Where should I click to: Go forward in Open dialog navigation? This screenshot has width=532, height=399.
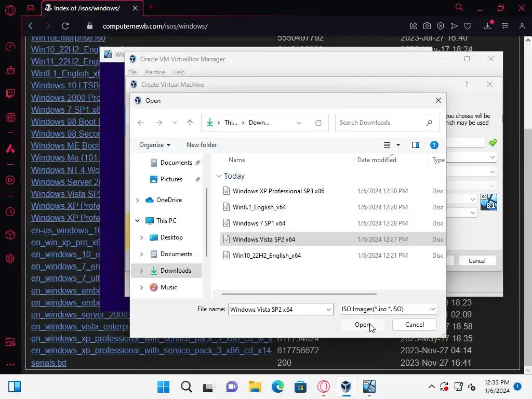(x=159, y=123)
